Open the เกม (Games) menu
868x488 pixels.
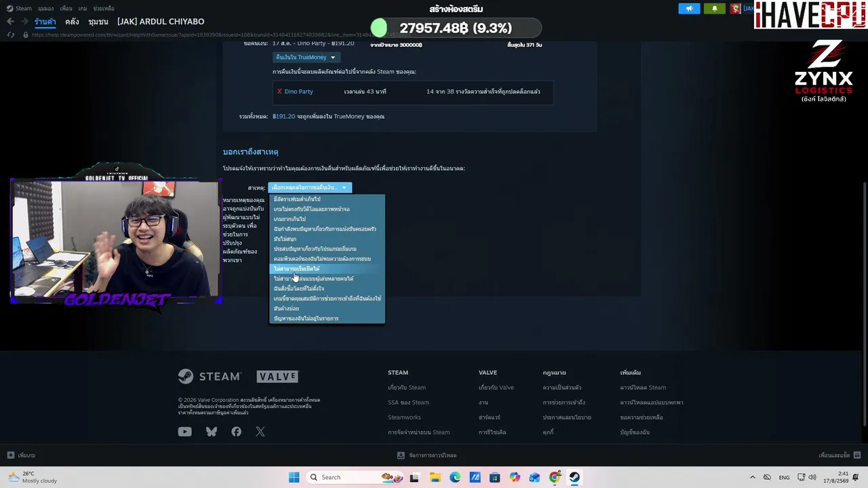pos(83,8)
